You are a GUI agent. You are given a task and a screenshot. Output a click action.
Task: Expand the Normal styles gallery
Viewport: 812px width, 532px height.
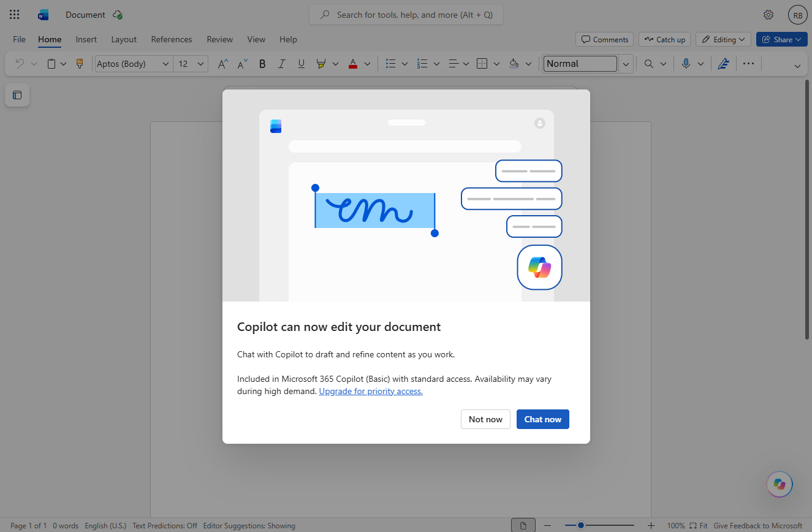[626, 64]
